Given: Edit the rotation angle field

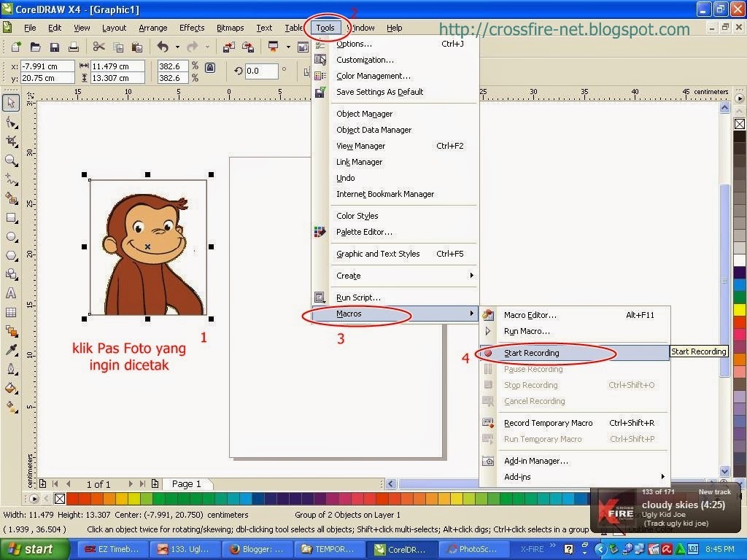Looking at the screenshot, I should click(261, 71).
